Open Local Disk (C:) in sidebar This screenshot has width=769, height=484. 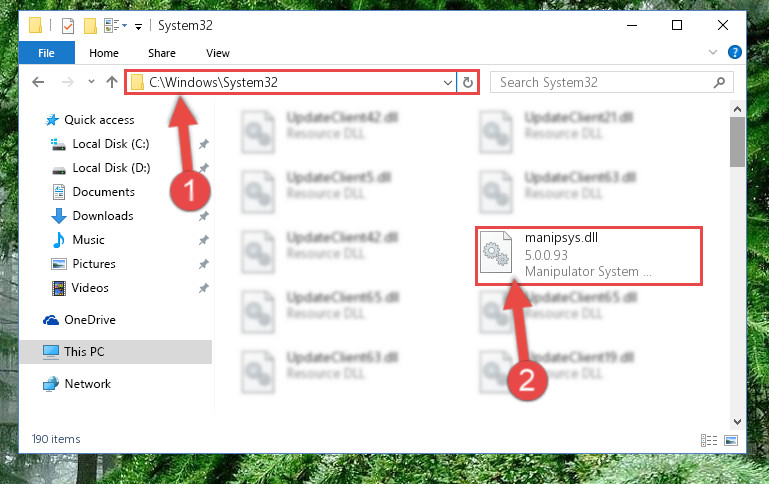(111, 144)
